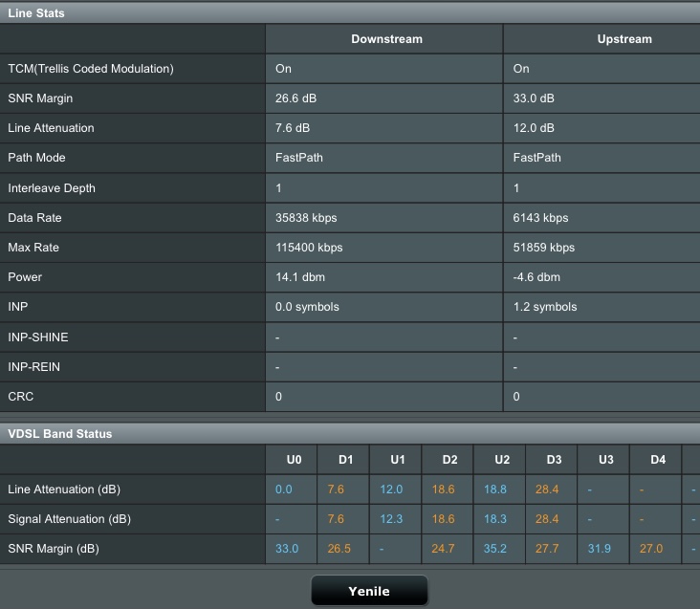
Task: Select upstream Data Rate 6143 kbps
Action: coord(540,218)
